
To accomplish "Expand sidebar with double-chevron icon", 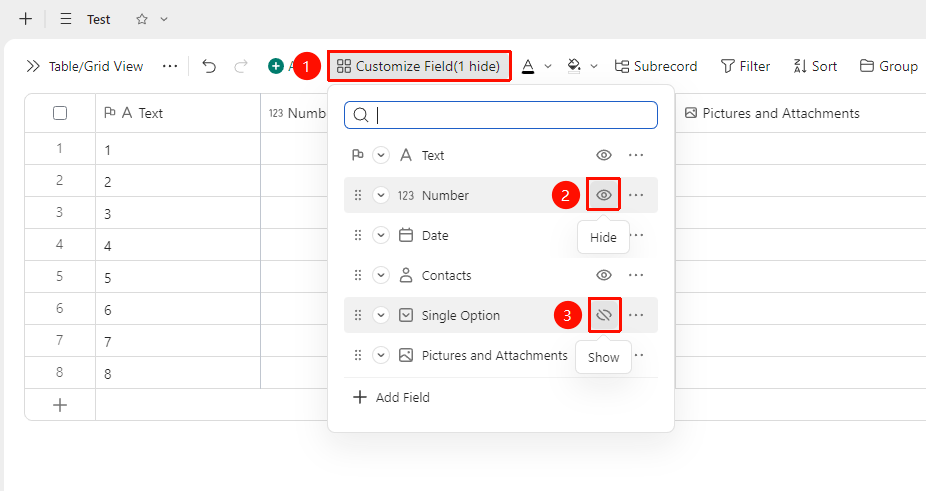I will [33, 66].
